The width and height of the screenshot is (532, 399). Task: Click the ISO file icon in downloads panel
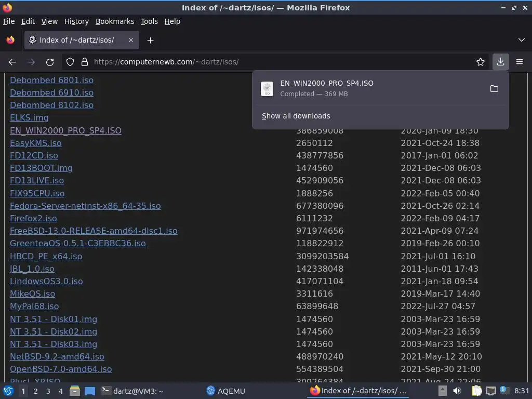pyautogui.click(x=267, y=89)
